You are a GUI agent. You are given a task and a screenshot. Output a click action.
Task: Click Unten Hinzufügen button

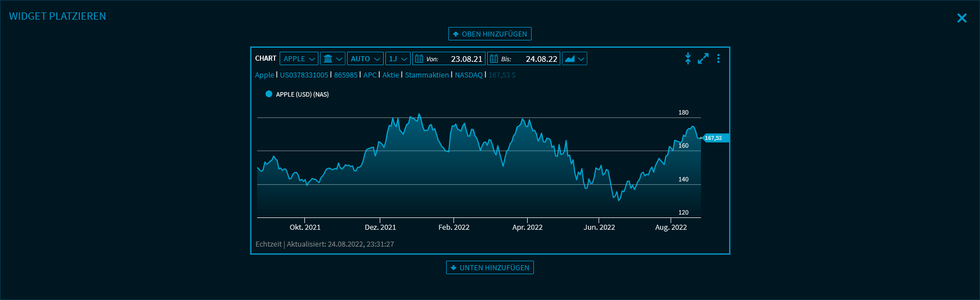489,268
